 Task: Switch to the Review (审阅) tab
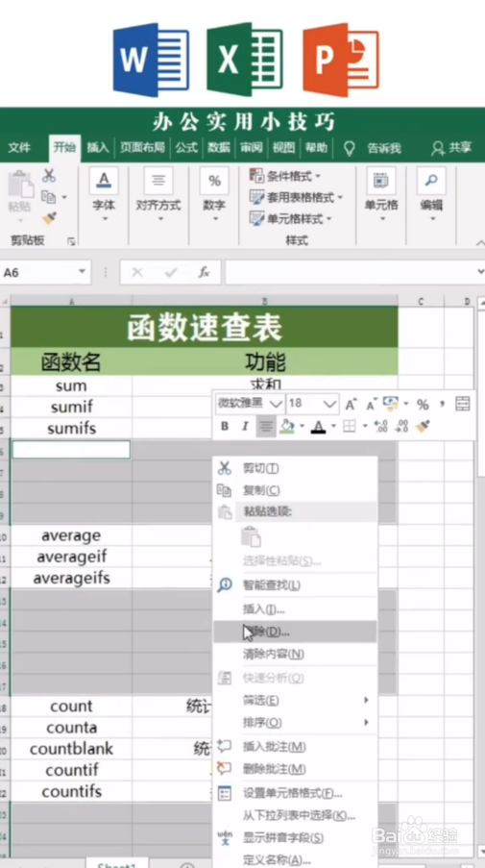(x=252, y=148)
